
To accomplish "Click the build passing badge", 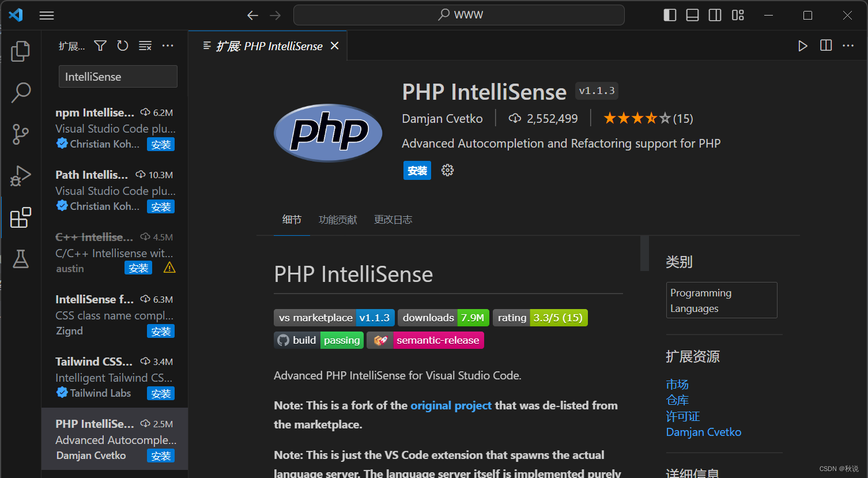I will coord(319,340).
